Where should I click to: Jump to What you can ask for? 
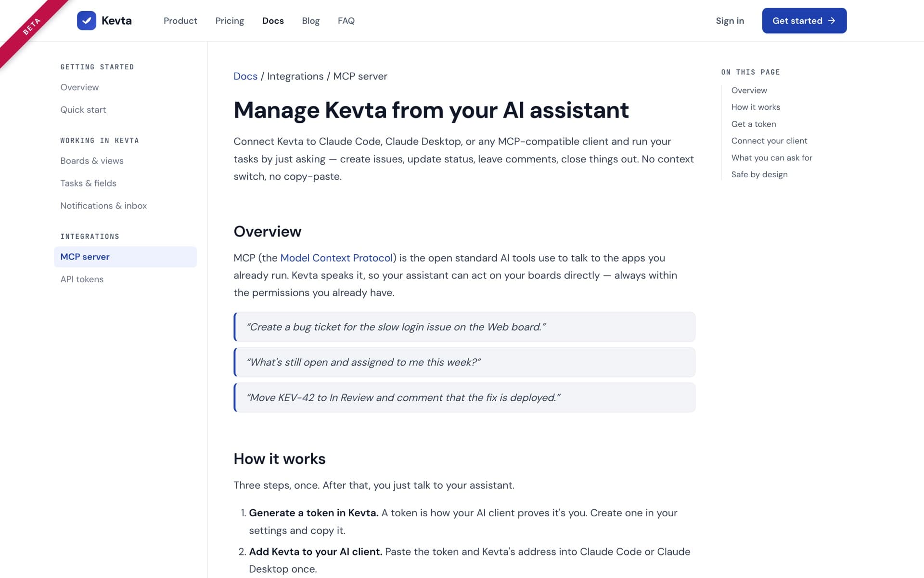(771, 158)
